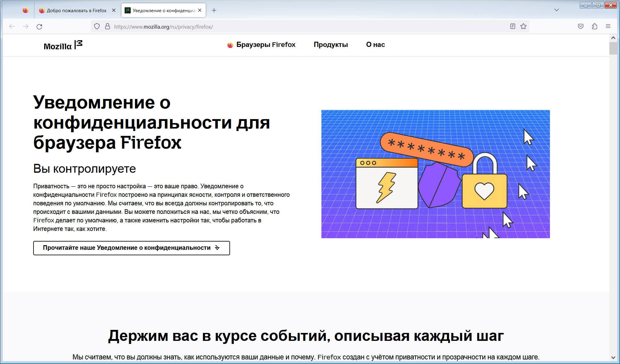
Task: Go to Mozilla homepage via logo
Action: (x=63, y=45)
